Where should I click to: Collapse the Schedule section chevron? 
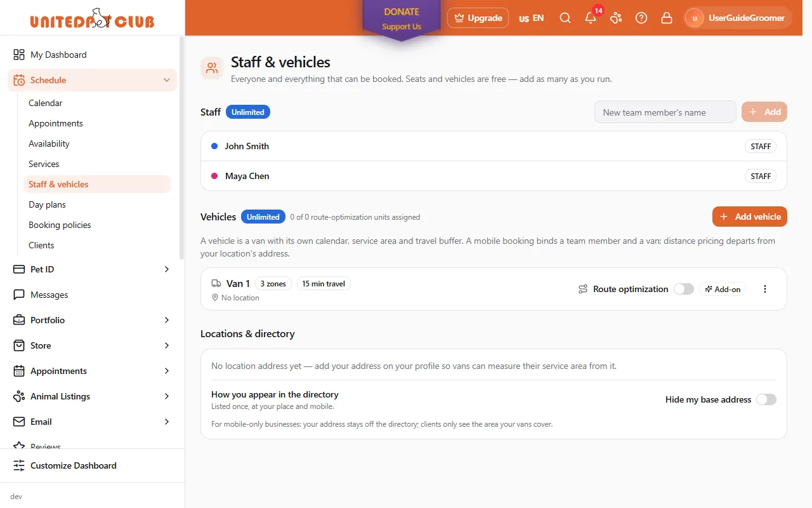click(167, 80)
